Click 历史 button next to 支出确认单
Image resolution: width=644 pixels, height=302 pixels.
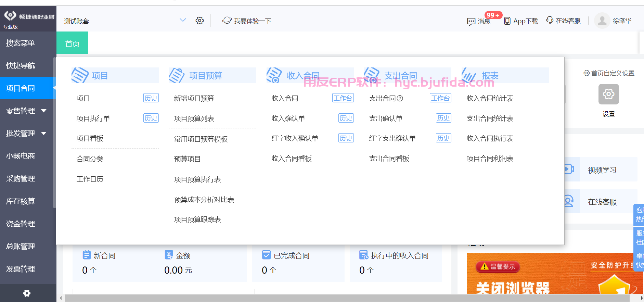point(443,118)
